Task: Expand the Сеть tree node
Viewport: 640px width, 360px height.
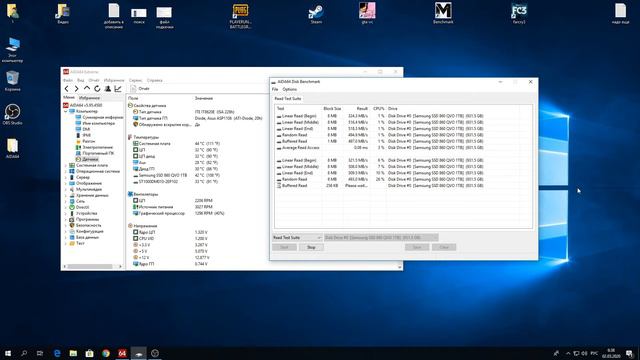Action: (x=66, y=201)
